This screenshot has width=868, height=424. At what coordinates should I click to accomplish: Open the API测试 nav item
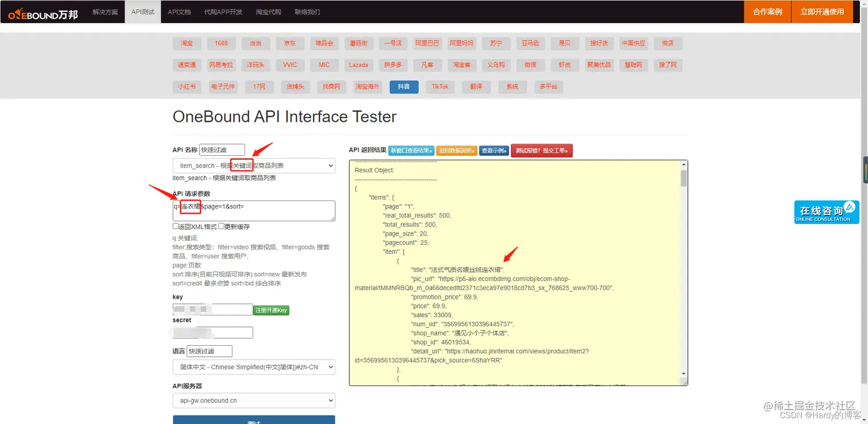tap(142, 12)
